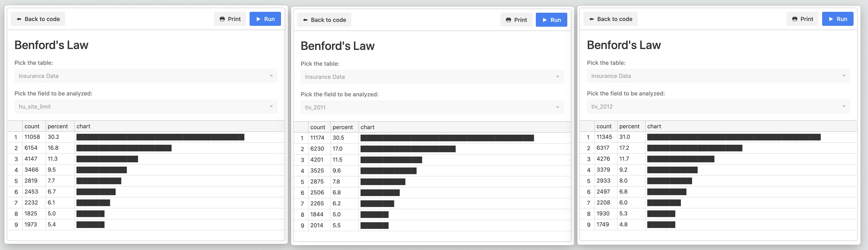This screenshot has height=250, width=868.
Task: Click Back to code in the hu_site_limit panel
Action: click(38, 19)
